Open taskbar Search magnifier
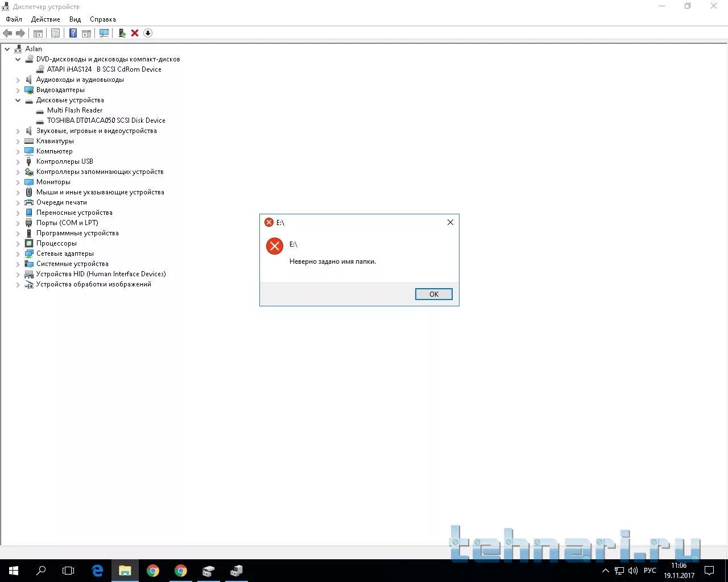This screenshot has width=728, height=582. (x=41, y=571)
